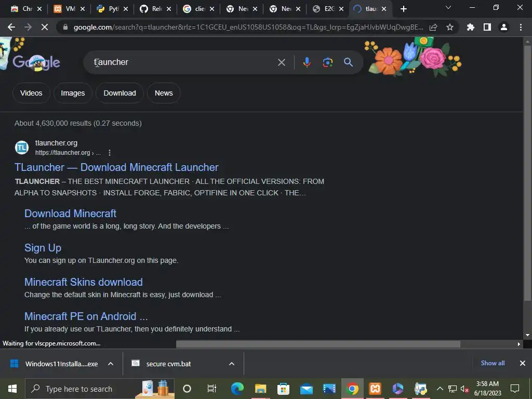Click the Cortana circle in the taskbar
The image size is (532, 399).
click(x=187, y=389)
